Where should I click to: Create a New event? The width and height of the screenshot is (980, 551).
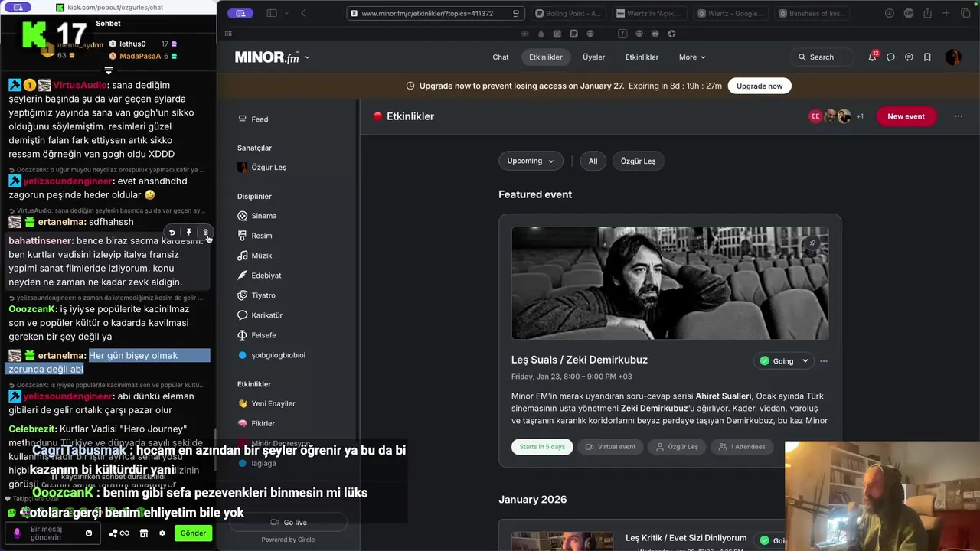(906, 116)
